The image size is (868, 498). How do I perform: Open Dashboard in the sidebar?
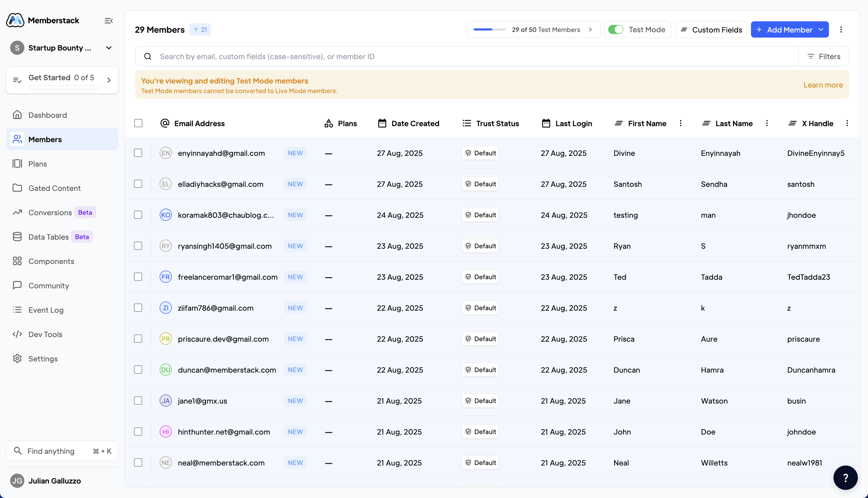[x=62, y=115]
